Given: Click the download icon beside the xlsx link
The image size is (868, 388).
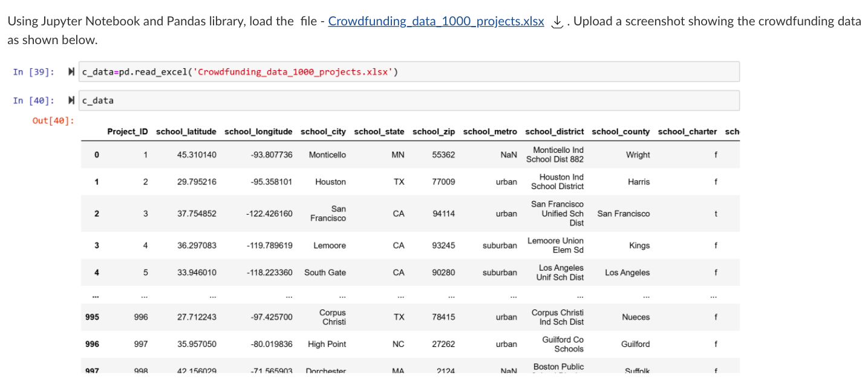Looking at the screenshot, I should [x=558, y=22].
